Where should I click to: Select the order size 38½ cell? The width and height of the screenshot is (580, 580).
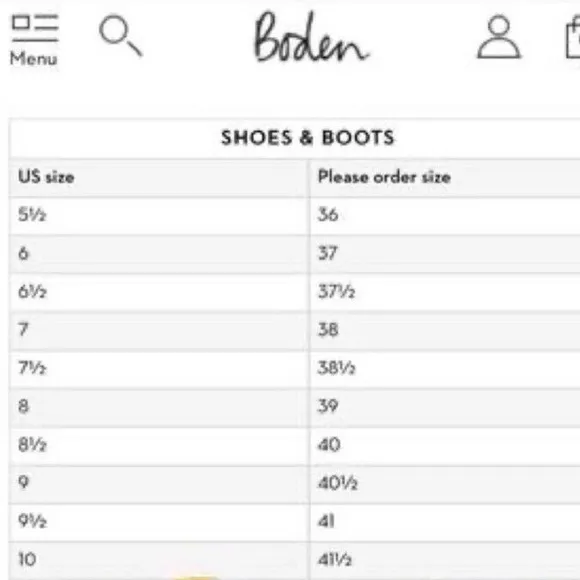pos(445,369)
